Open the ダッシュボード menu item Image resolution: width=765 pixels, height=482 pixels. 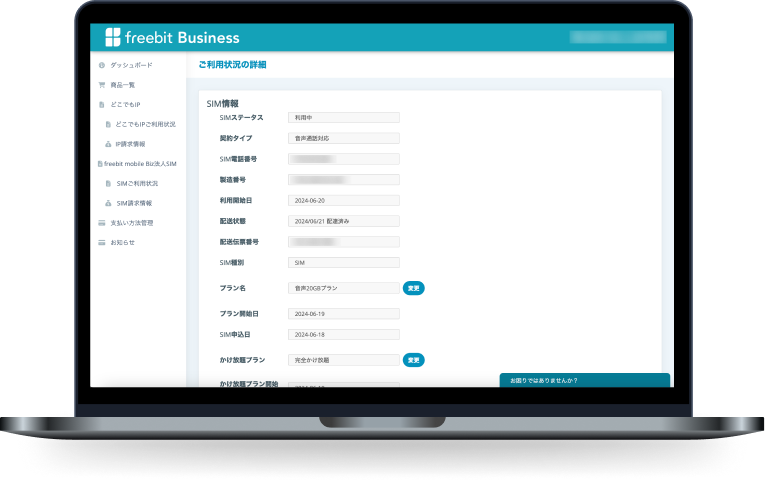click(132, 65)
